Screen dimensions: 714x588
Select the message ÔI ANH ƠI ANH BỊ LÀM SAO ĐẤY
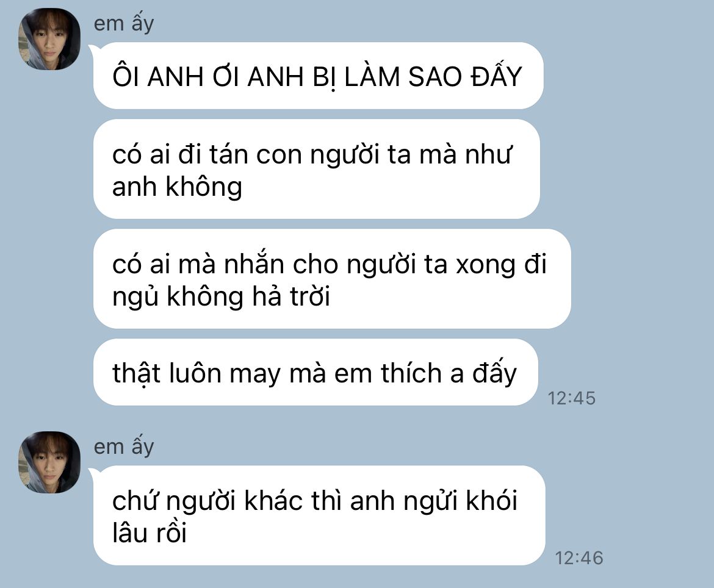[x=319, y=76]
